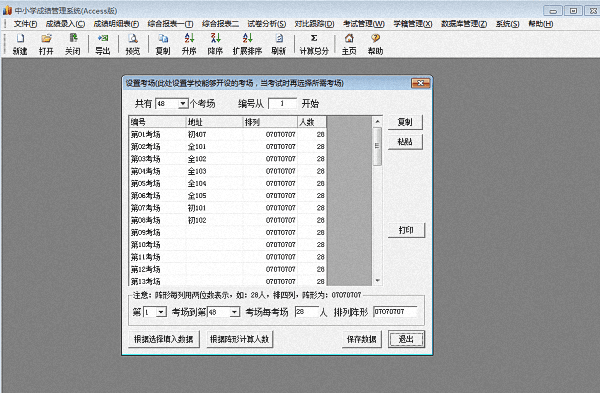The height and width of the screenshot is (393, 600).
Task: Click the exam list scrollbar thumb
Action: [377, 146]
